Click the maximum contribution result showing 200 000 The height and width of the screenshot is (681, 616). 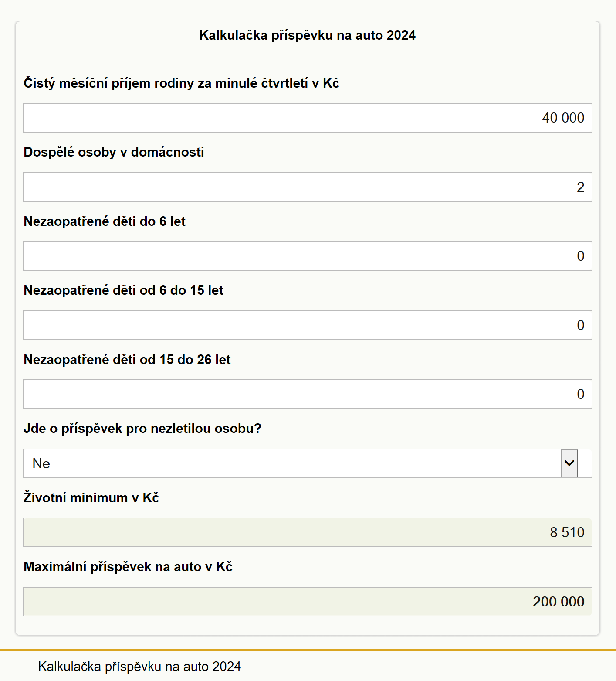click(x=308, y=602)
